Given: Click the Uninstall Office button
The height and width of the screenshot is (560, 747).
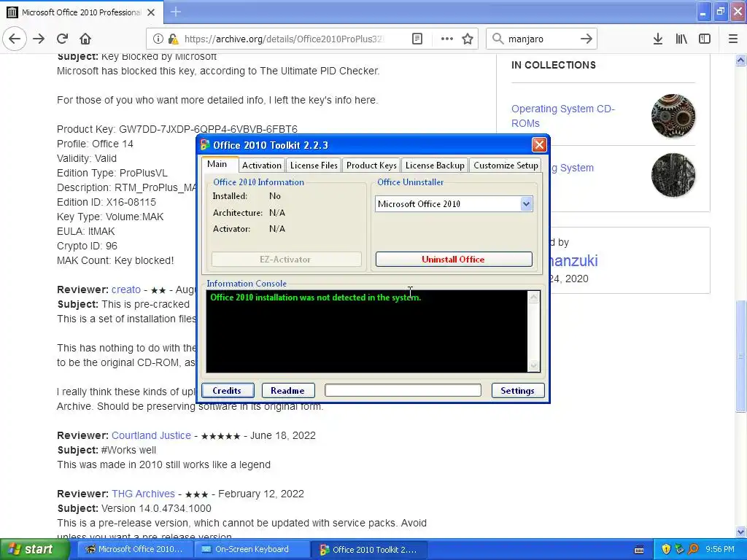Looking at the screenshot, I should 454,259.
